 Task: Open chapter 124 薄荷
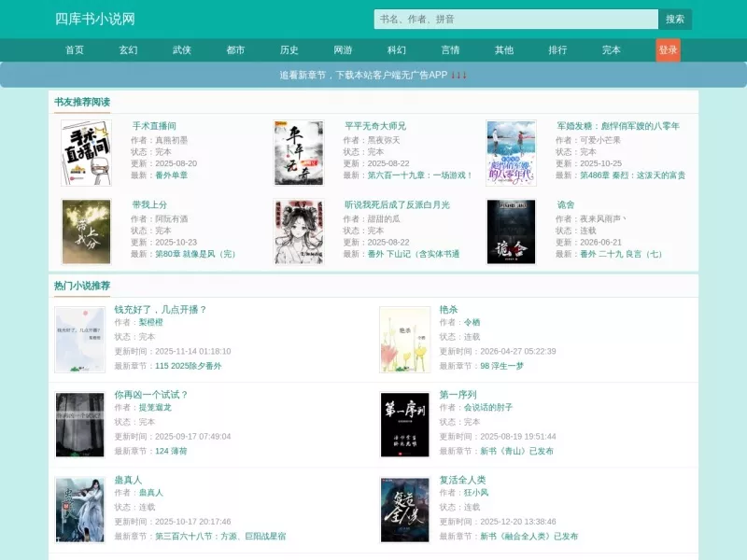click(x=171, y=451)
